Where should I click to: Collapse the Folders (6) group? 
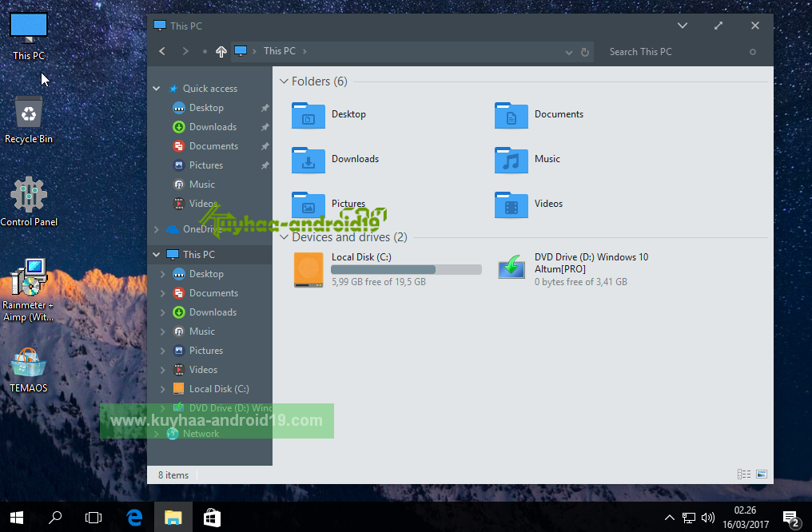coord(284,81)
